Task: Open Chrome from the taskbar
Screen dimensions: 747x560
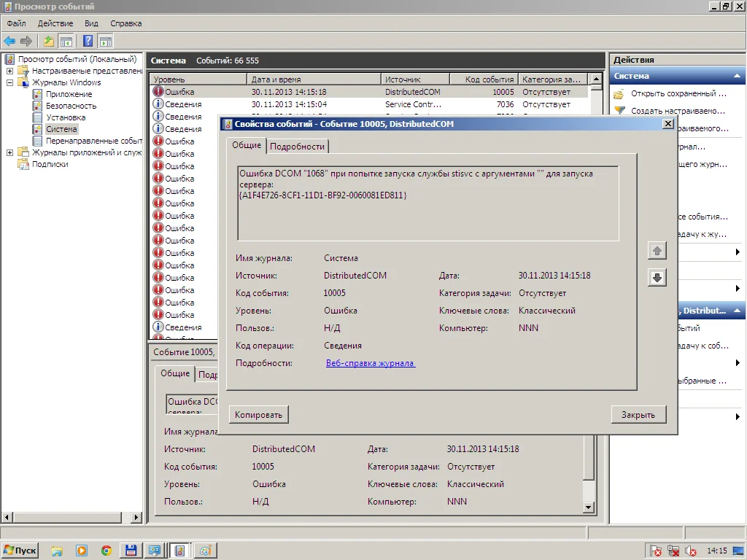Action: pyautogui.click(x=107, y=551)
